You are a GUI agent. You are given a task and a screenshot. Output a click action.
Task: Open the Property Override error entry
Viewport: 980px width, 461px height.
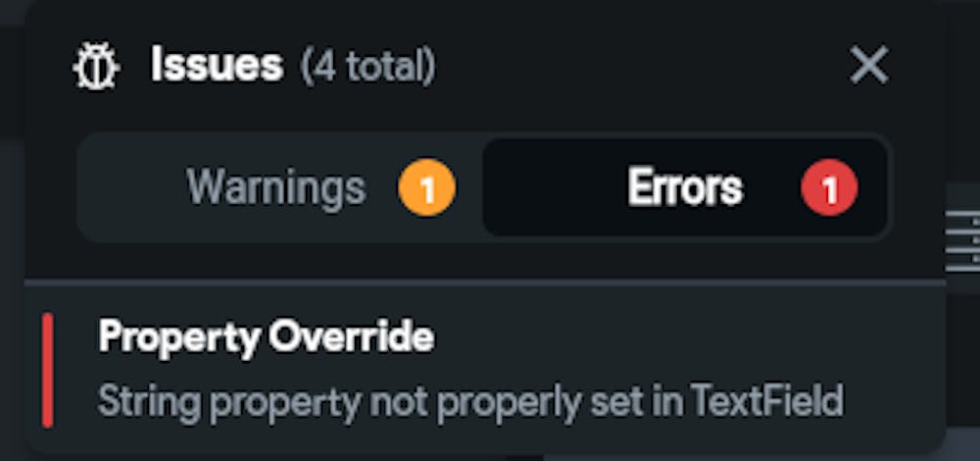pyautogui.click(x=485, y=369)
